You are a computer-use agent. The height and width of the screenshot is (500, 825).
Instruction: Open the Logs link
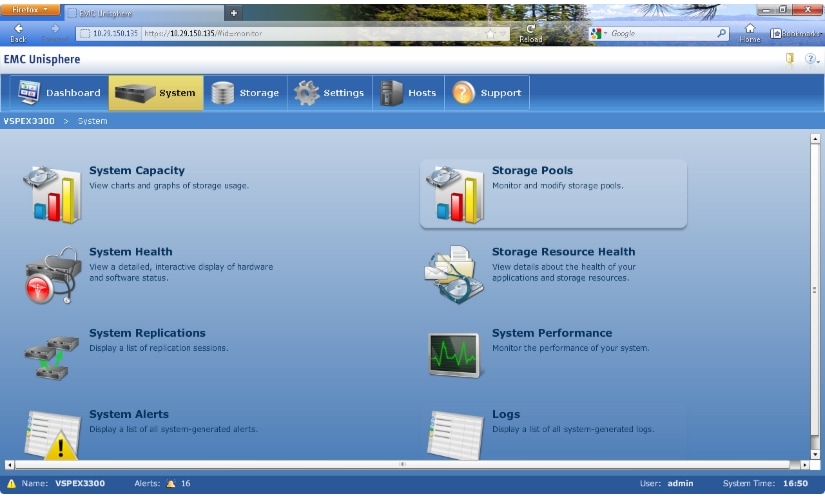point(506,414)
